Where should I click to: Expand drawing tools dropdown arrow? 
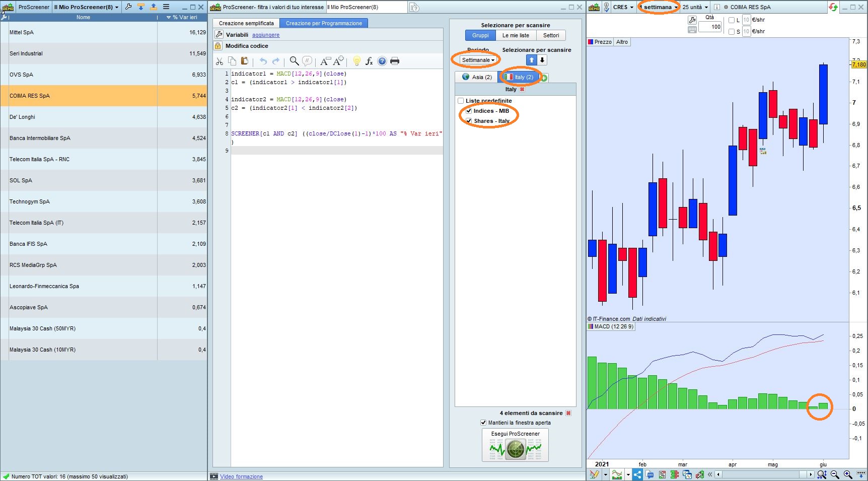pos(605,474)
